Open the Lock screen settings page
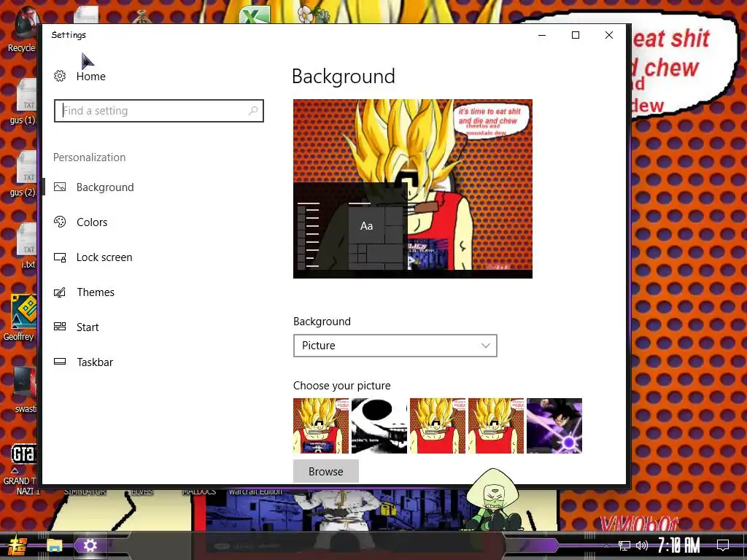The image size is (747, 560). pyautogui.click(x=104, y=257)
